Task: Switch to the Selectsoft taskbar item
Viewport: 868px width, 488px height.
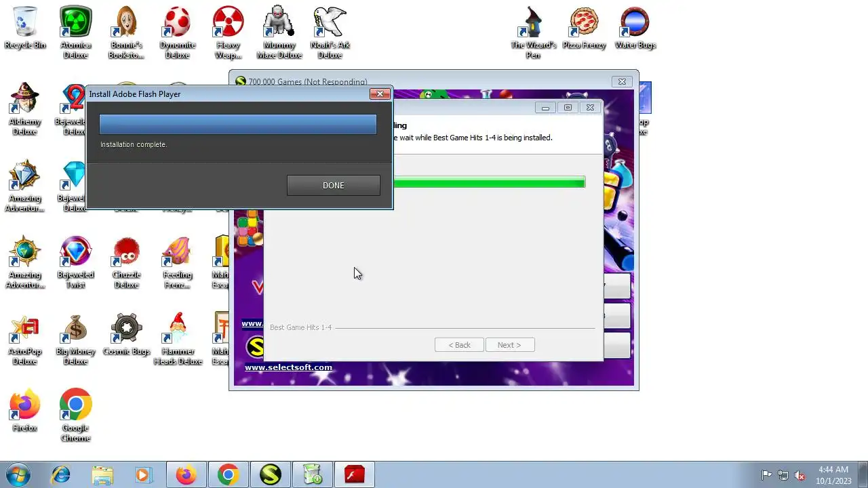Action: 270,475
